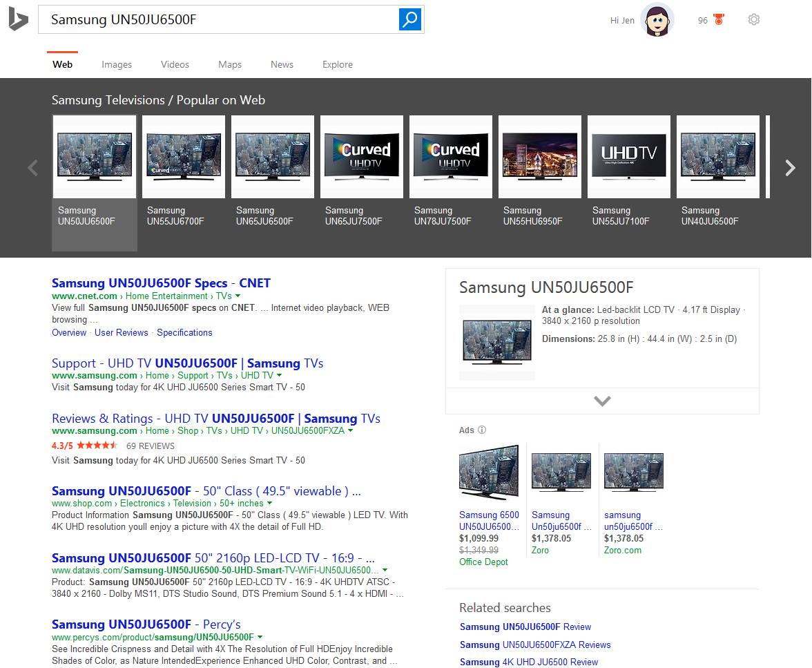Click the User Reviews sublink

[122, 332]
